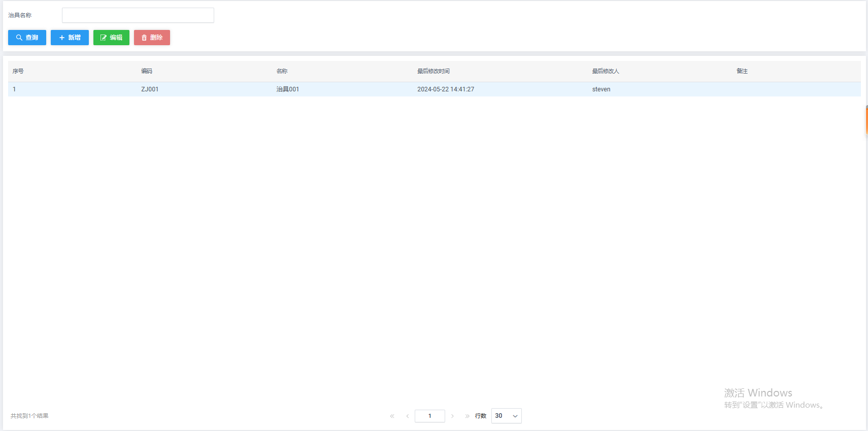Click the 最后修改人 column header

(606, 71)
